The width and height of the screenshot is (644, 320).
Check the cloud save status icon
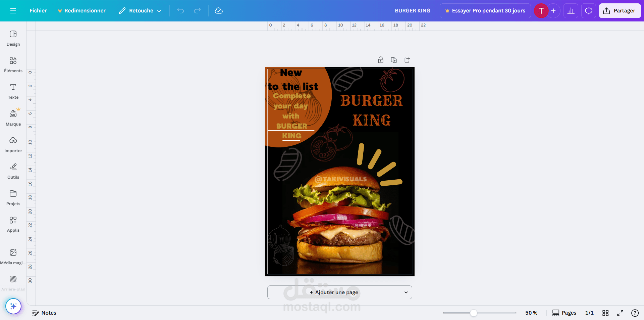coord(219,11)
